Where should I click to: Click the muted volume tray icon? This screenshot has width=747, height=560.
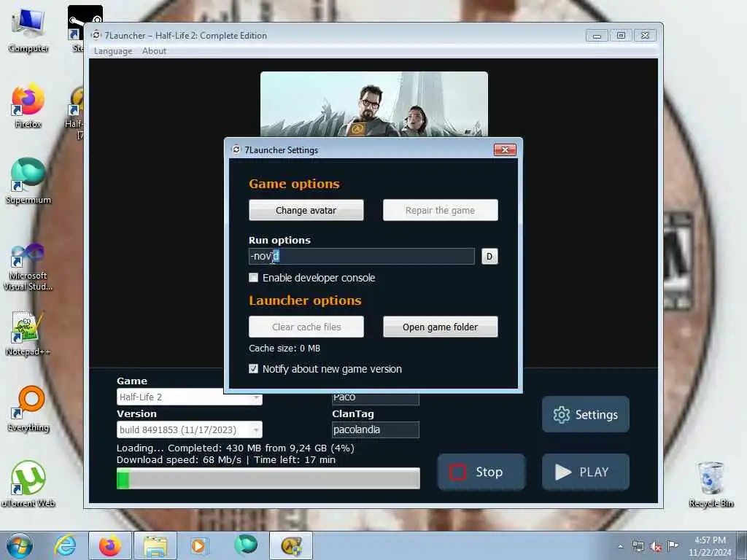[656, 547]
